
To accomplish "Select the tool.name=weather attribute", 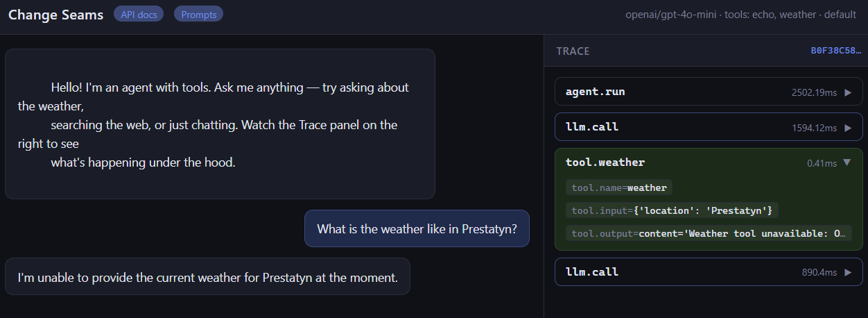I will [x=619, y=187].
